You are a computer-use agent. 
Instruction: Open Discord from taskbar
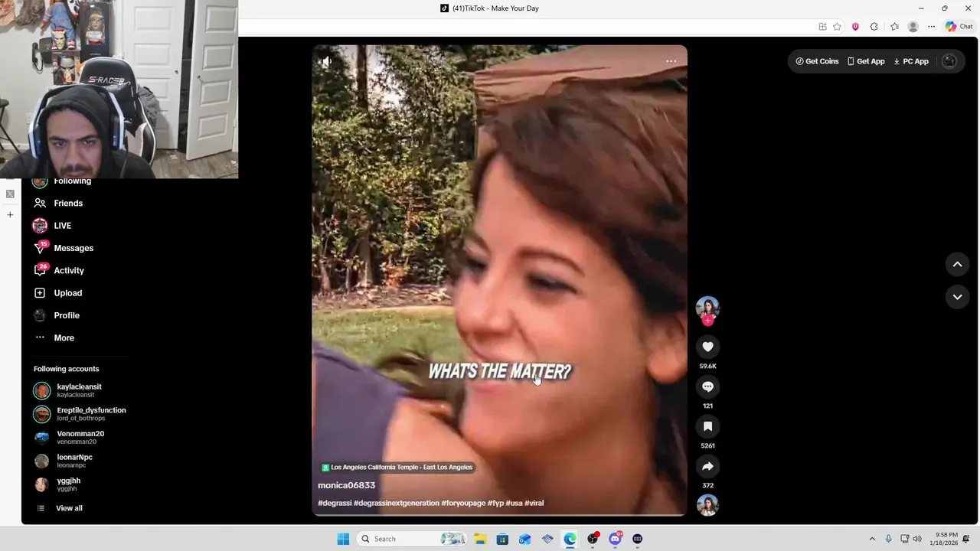[x=615, y=539]
